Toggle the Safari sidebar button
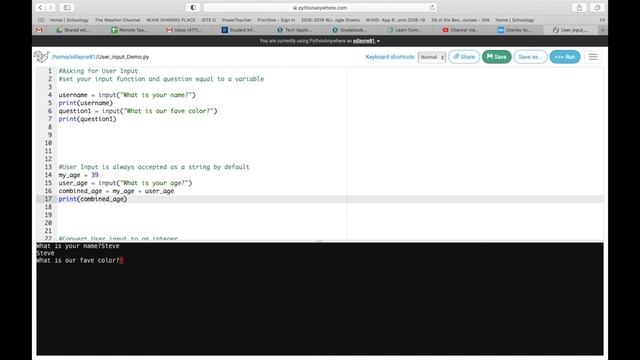This screenshot has width=640, height=360. [x=67, y=7]
